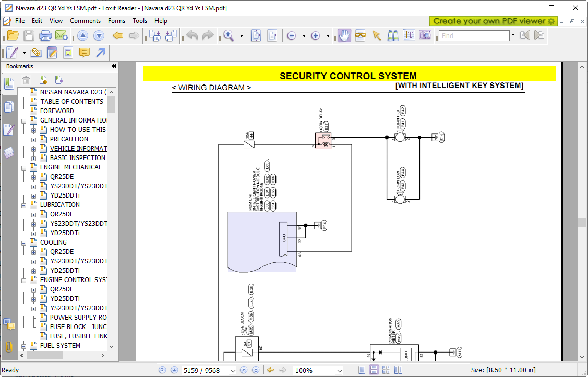This screenshot has width=588, height=377.
Task: Choose the Note comment tool
Action: coord(84,53)
